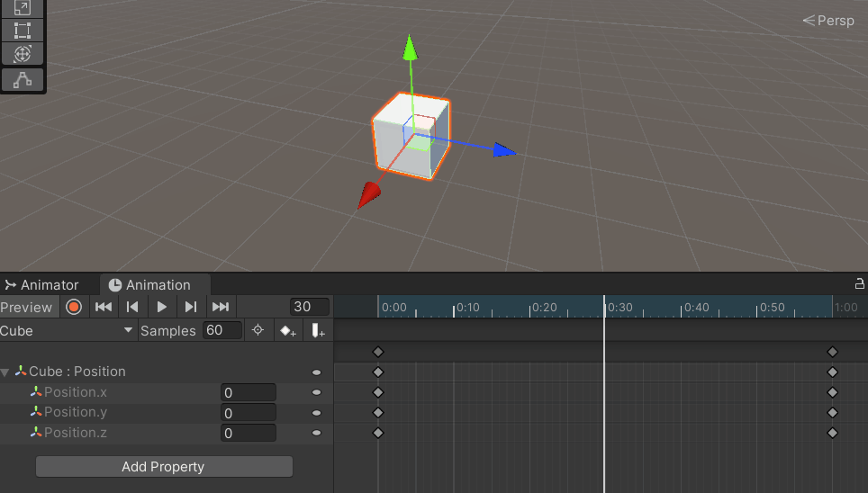
Task: Click the Position.x value field
Action: point(248,393)
